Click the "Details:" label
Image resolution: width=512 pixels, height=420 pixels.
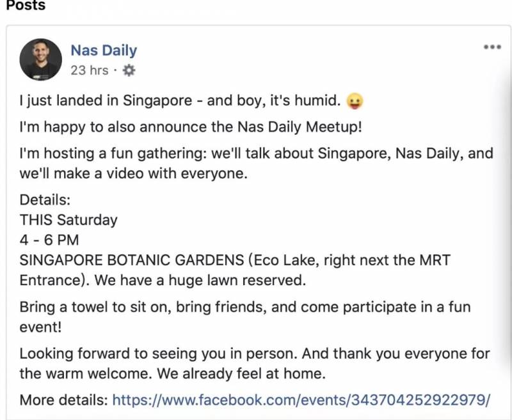click(x=45, y=199)
